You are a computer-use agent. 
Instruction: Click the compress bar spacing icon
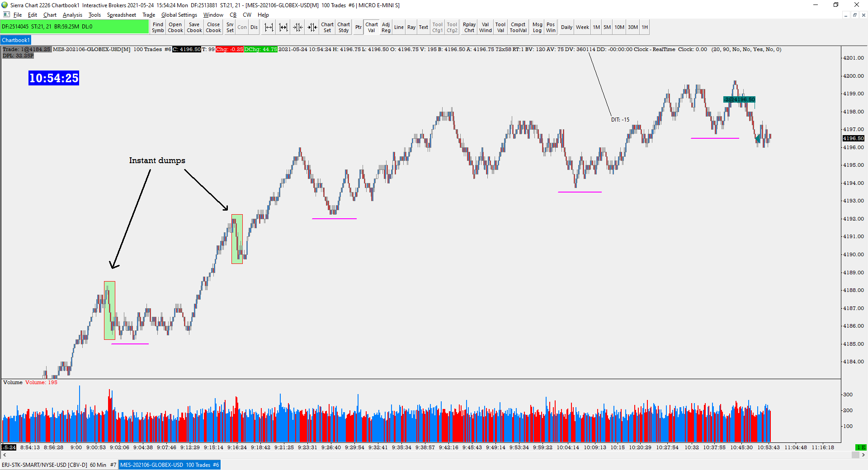298,27
